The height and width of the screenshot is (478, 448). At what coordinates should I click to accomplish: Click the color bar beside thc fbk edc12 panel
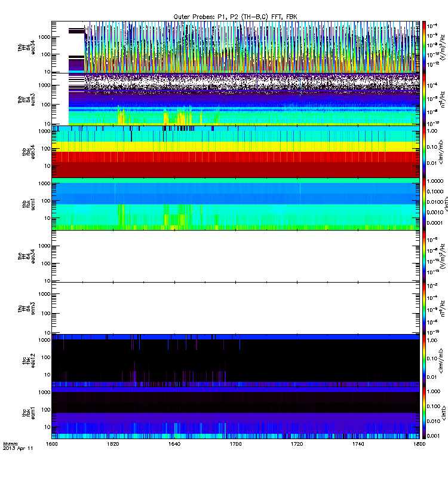(424, 361)
